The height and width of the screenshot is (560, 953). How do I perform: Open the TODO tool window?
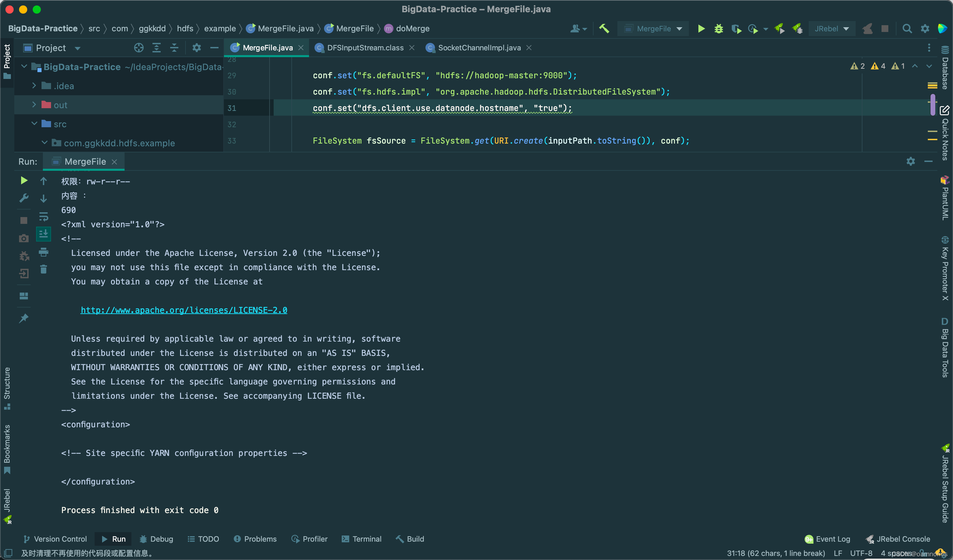pyautogui.click(x=204, y=539)
